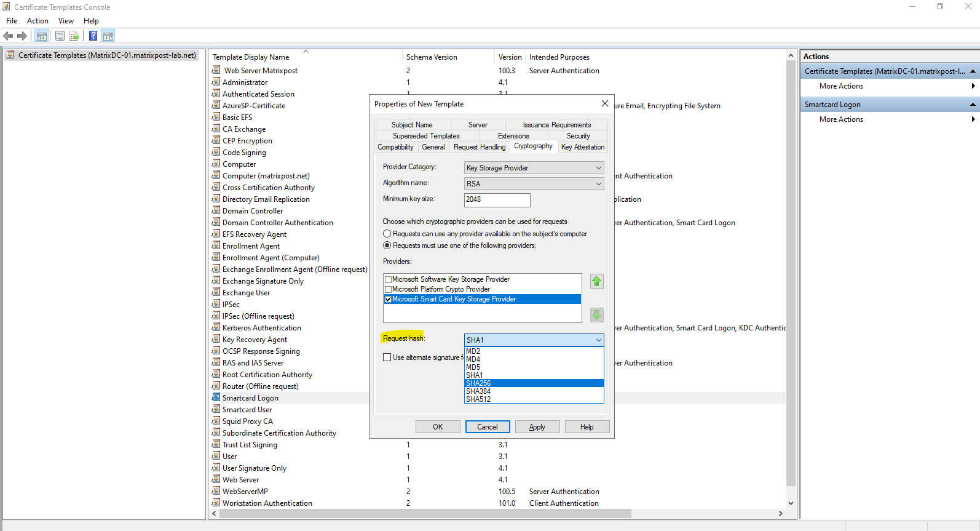Click Cancel in the Properties dialog
This screenshot has height=531, width=980.
(488, 427)
